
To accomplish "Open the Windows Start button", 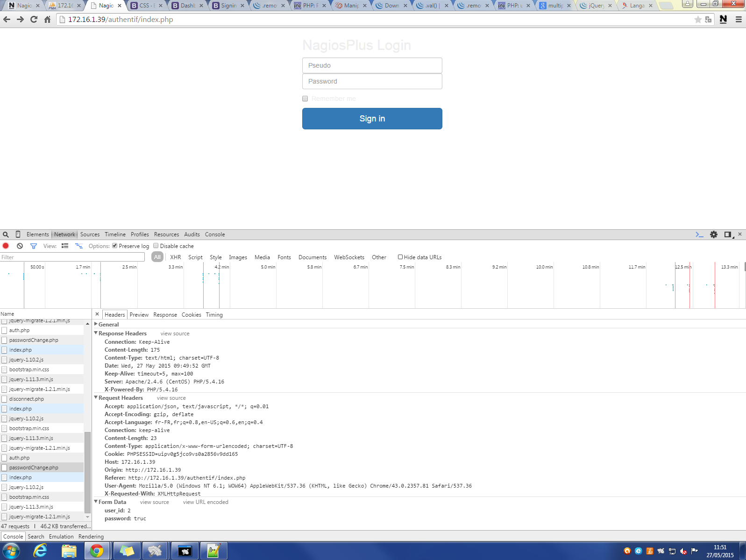I will (x=11, y=551).
